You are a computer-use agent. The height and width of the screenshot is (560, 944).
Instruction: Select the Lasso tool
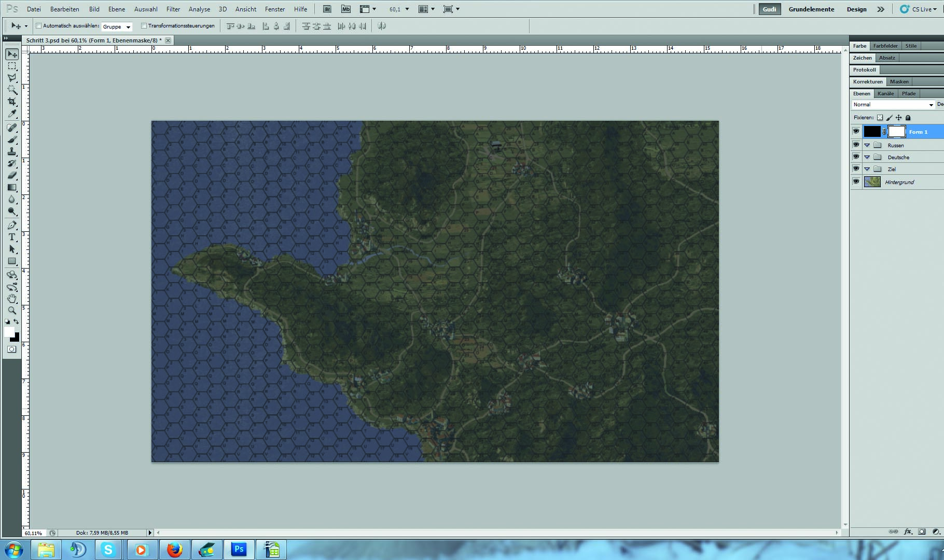(x=12, y=78)
